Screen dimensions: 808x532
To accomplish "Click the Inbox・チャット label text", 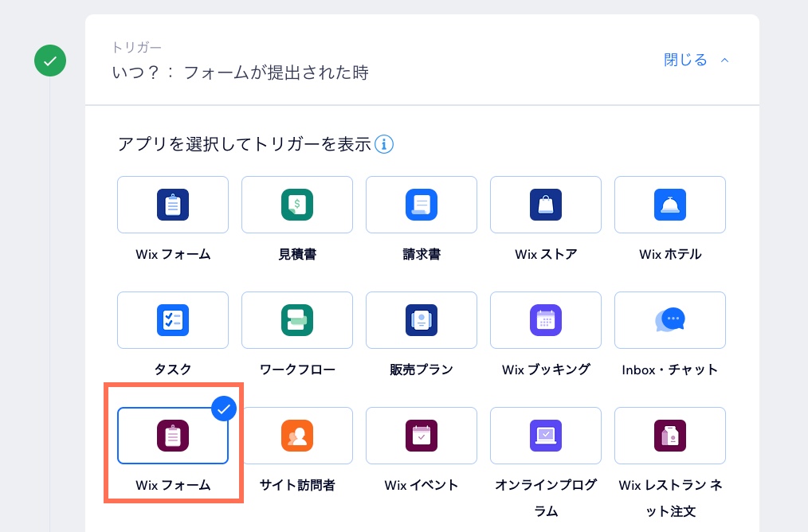I will (670, 370).
